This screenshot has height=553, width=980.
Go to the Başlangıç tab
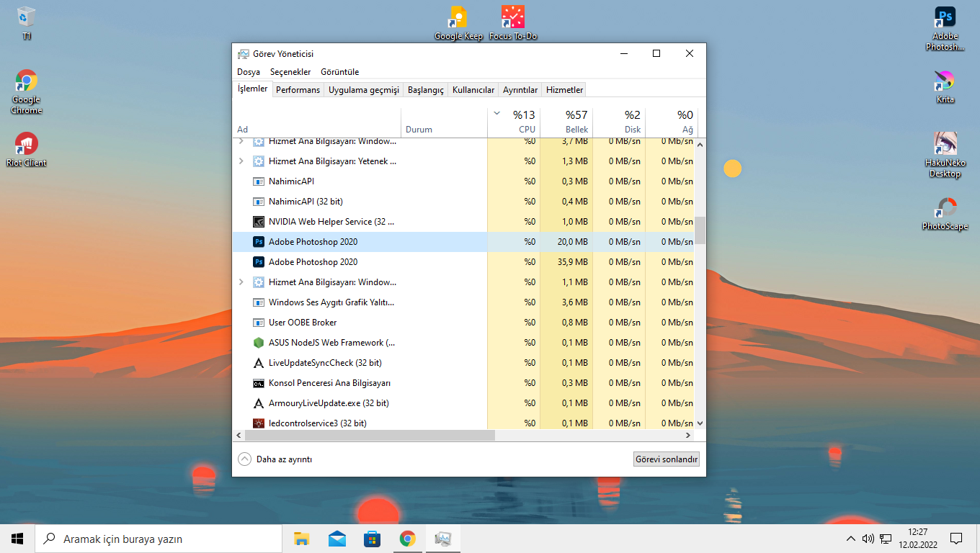(425, 90)
